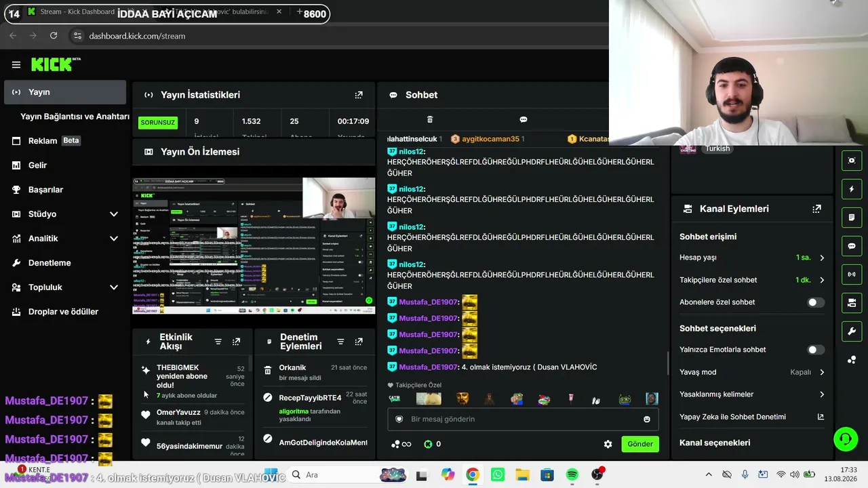This screenshot has height=488, width=868.
Task: Open WhatsApp from the taskbar
Action: click(497, 474)
